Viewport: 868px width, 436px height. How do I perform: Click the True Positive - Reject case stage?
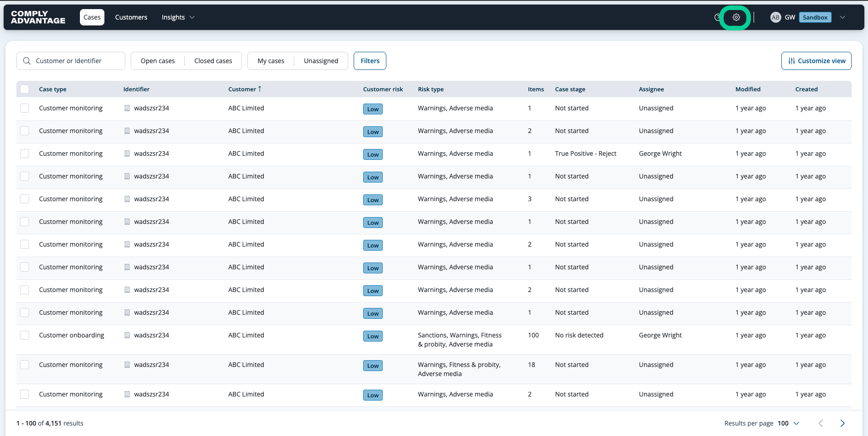586,154
